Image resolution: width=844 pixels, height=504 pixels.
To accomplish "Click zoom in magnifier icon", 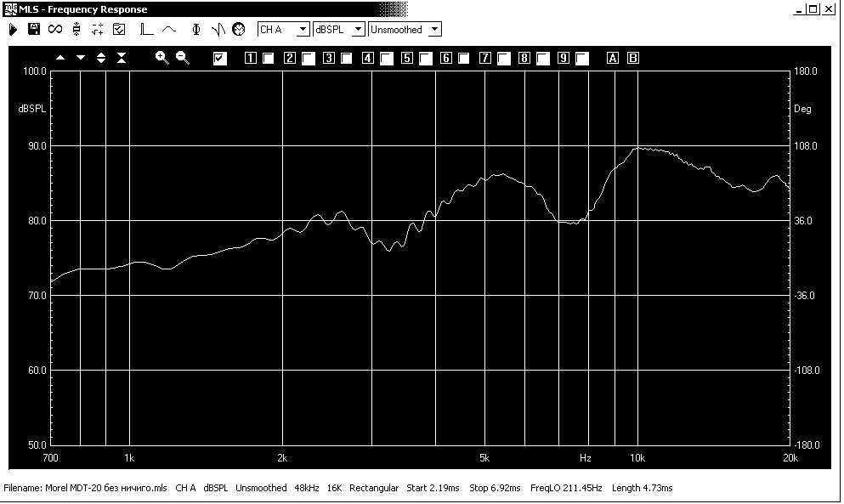I will (x=162, y=58).
